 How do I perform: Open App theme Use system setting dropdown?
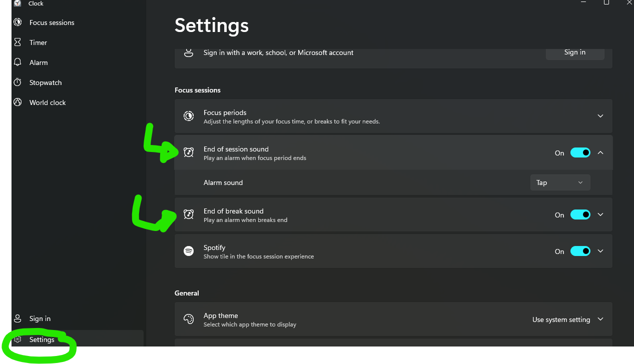pos(567,319)
